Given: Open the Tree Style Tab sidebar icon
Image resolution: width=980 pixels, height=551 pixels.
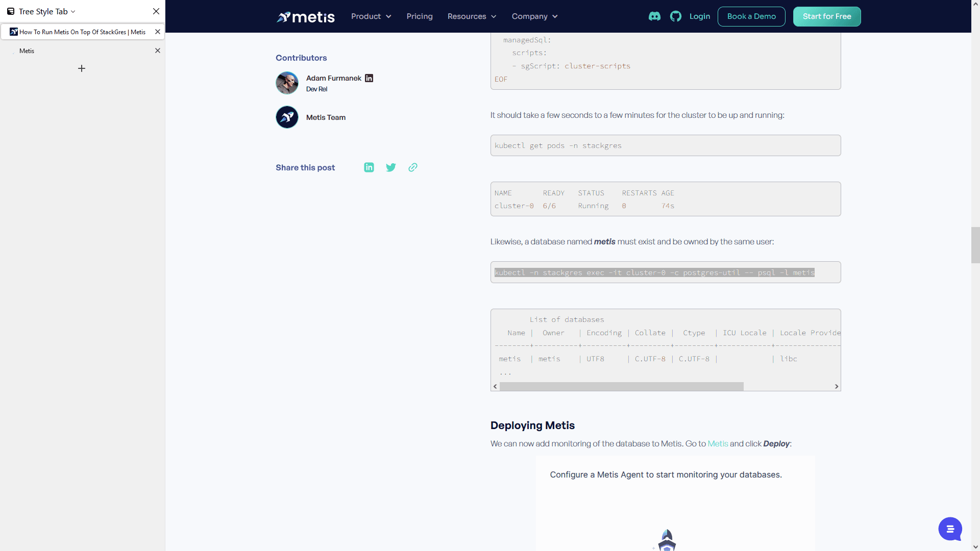Looking at the screenshot, I should coord(10,11).
